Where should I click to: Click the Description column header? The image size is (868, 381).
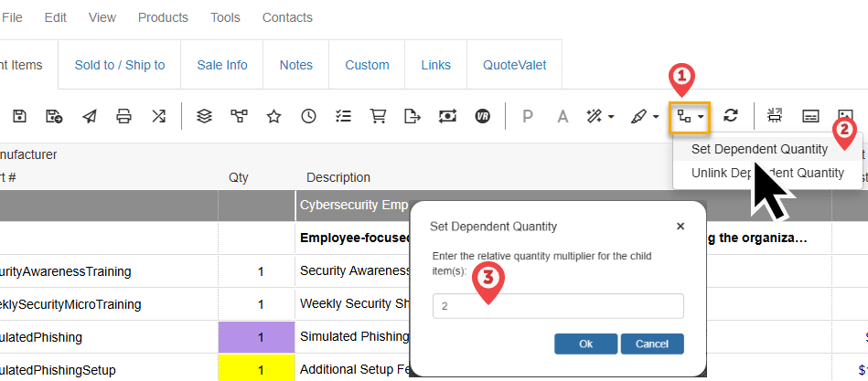338,177
